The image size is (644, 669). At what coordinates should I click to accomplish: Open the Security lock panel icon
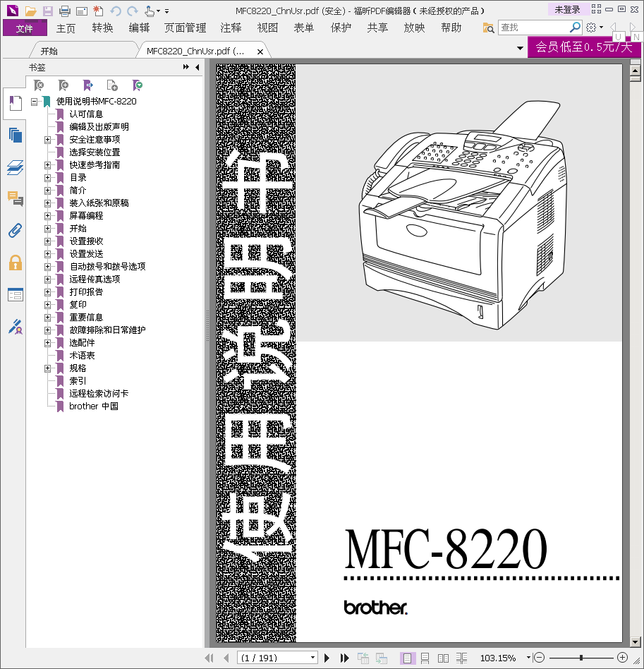point(16,263)
